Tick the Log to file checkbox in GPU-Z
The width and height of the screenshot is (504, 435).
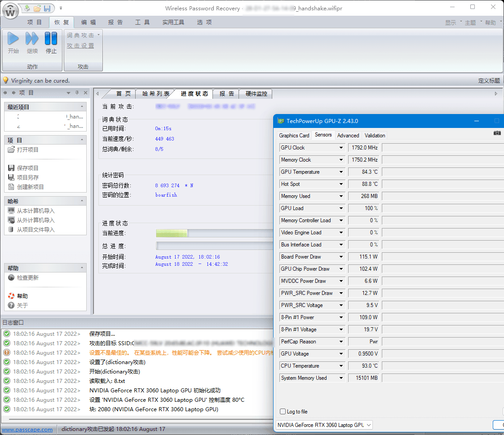point(283,412)
